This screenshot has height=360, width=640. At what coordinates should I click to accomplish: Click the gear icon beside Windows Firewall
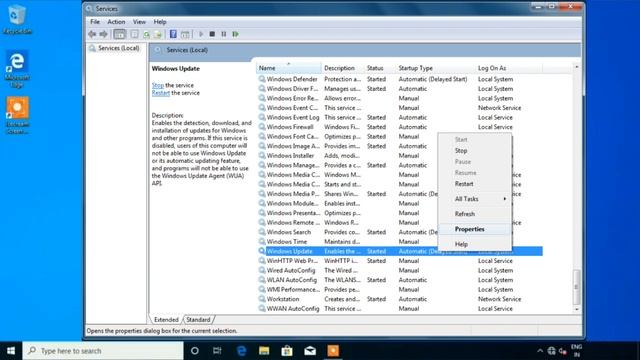coord(262,127)
